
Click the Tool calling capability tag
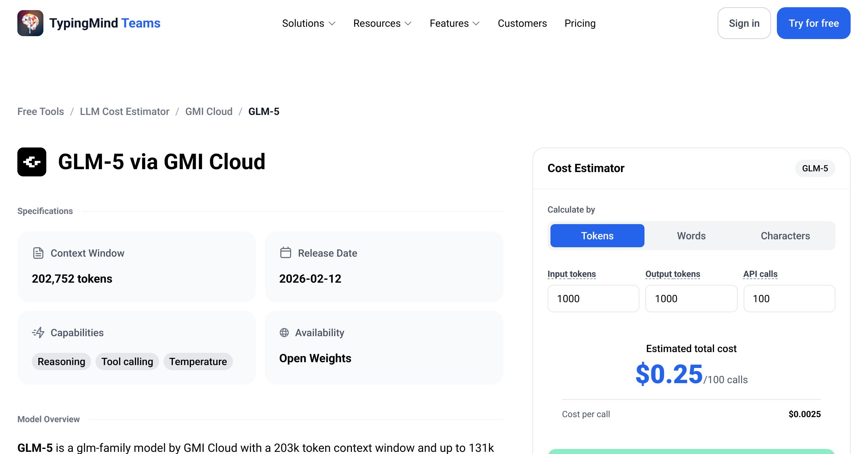pyautogui.click(x=127, y=361)
